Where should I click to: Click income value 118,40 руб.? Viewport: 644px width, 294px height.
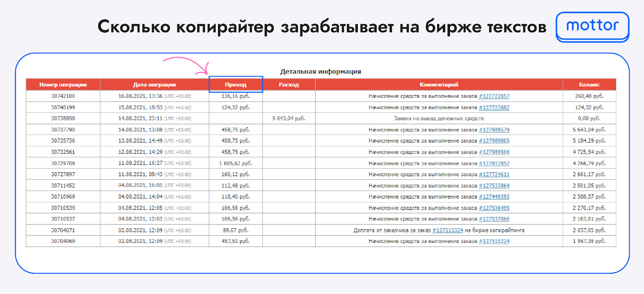tap(235, 197)
